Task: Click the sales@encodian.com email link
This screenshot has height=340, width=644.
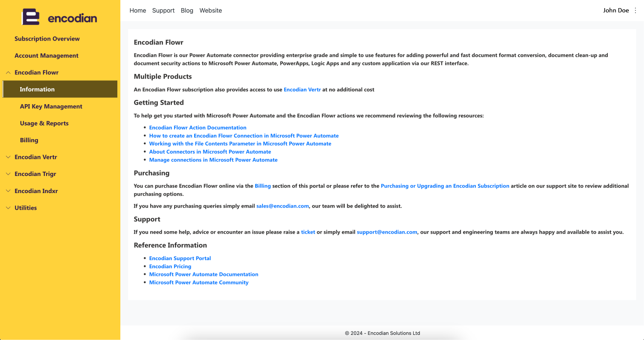Action: tap(282, 206)
